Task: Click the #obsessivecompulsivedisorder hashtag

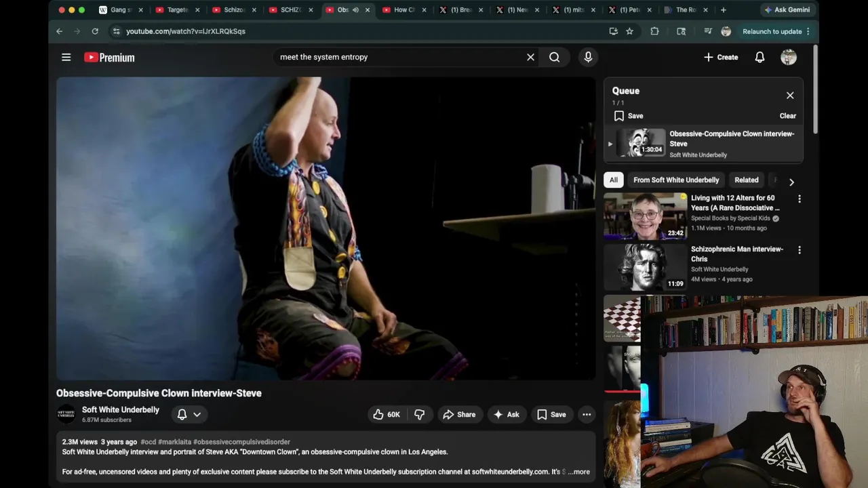Action: click(241, 442)
